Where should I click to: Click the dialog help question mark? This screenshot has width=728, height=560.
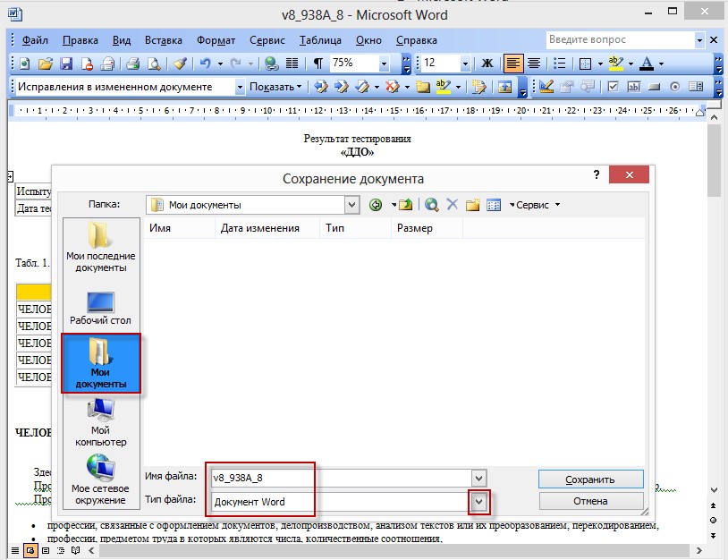point(597,175)
